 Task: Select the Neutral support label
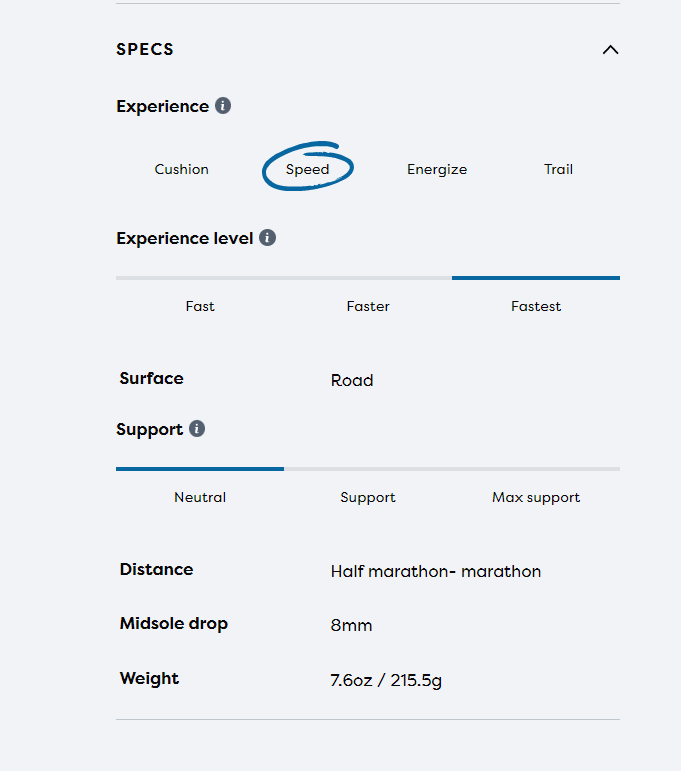point(200,497)
